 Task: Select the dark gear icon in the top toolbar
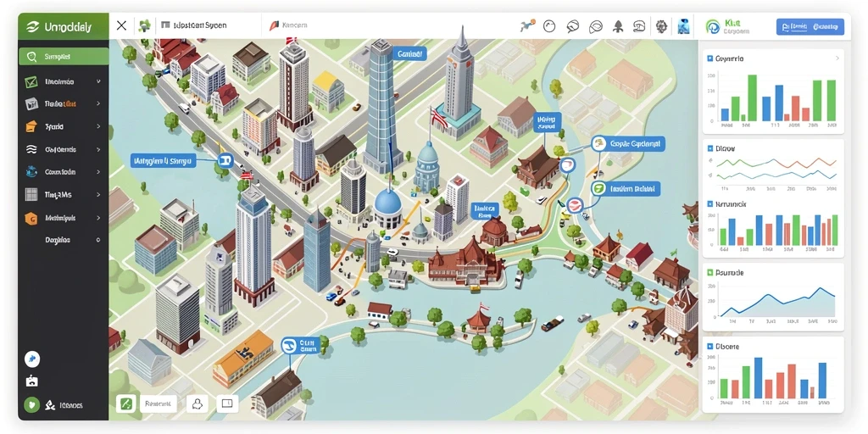tap(661, 26)
